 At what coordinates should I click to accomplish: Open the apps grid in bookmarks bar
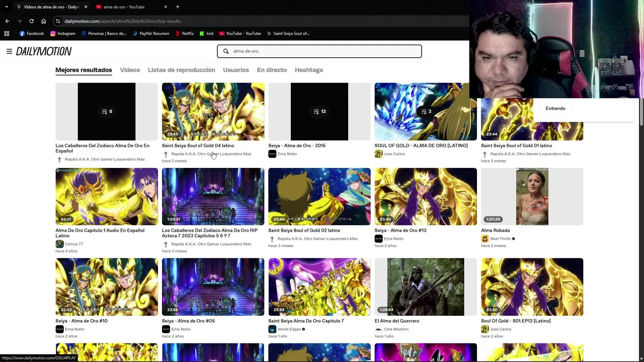7,34
